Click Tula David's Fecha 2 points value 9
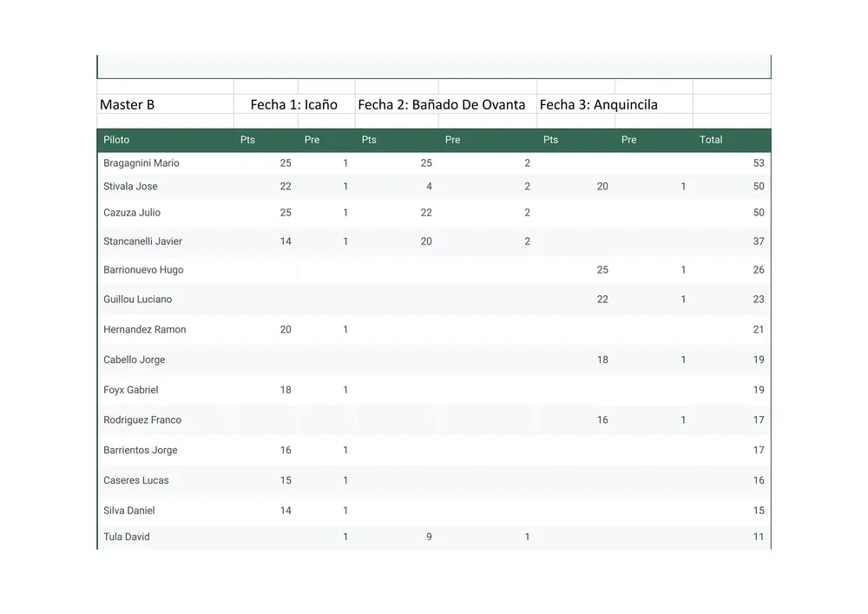This screenshot has width=868, height=614. pyautogui.click(x=429, y=537)
